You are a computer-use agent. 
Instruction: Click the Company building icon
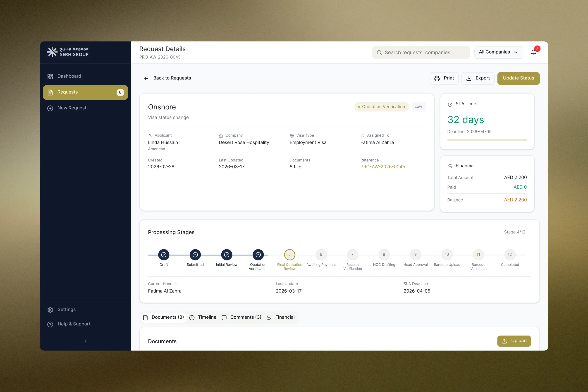221,135
